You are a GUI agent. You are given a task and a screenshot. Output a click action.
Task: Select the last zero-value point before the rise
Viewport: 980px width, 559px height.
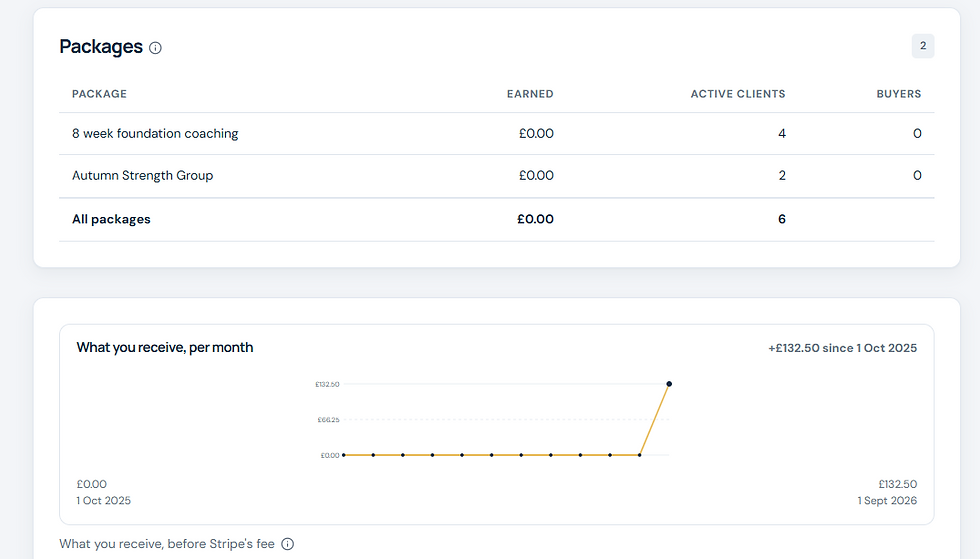639,455
